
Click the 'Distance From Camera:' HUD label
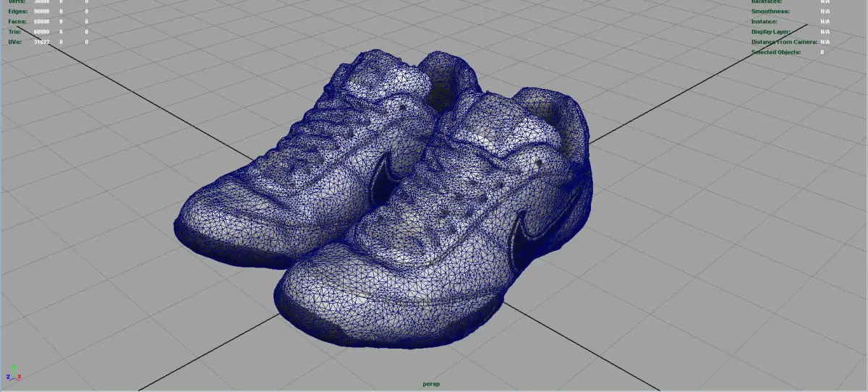(784, 42)
